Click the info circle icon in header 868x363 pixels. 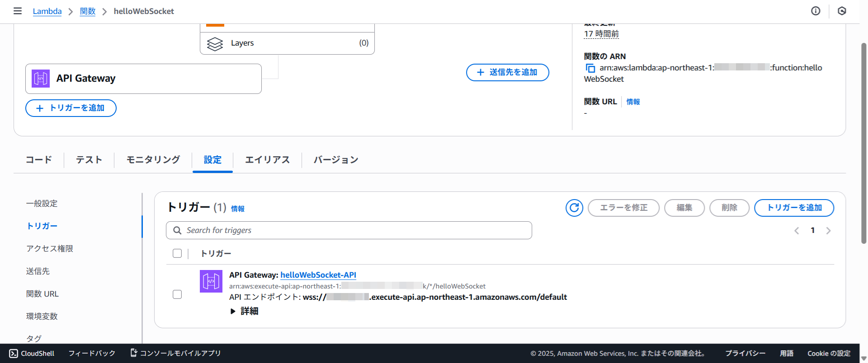pos(816,11)
